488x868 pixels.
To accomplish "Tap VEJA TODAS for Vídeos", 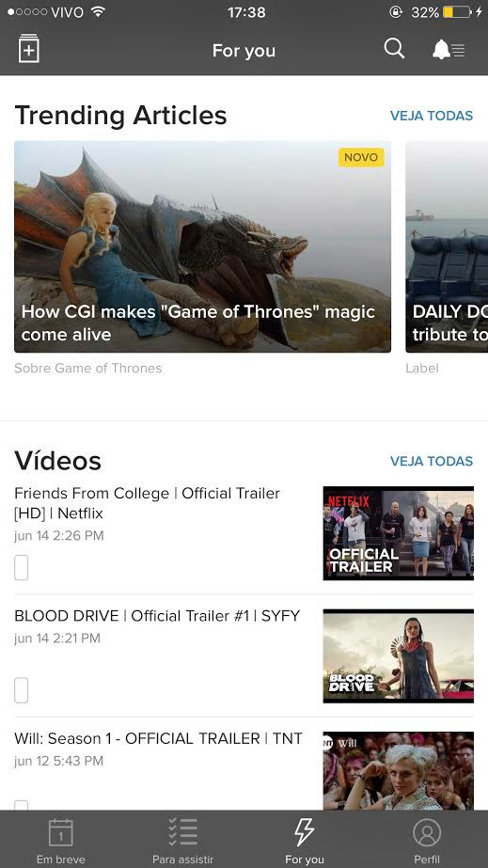I will pyautogui.click(x=432, y=461).
